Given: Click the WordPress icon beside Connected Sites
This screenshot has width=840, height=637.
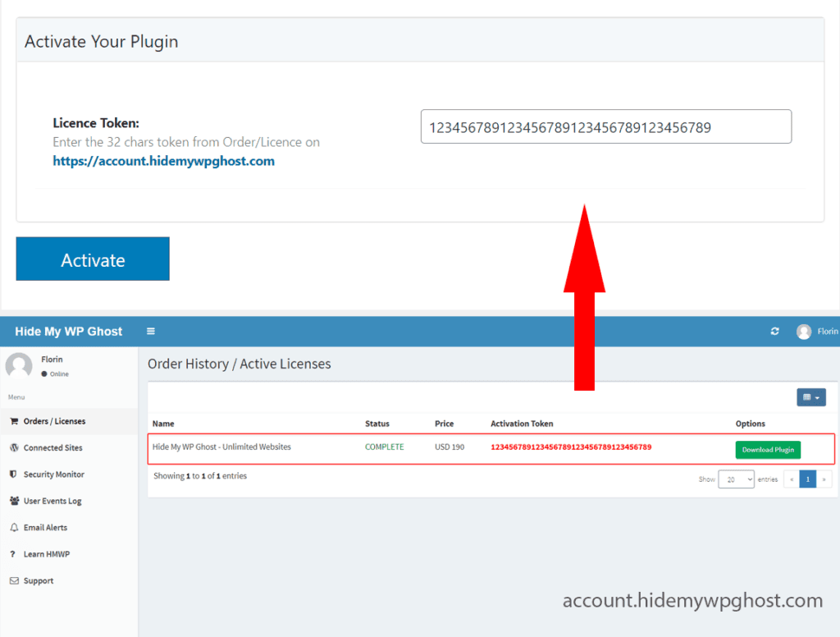Looking at the screenshot, I should [14, 447].
